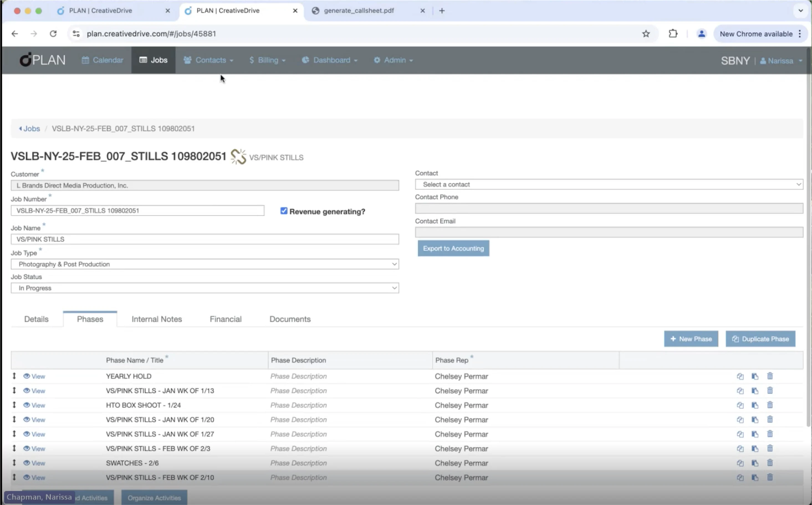Image resolution: width=812 pixels, height=505 pixels.
Task: Open the Chrome profile icon
Action: pos(701,34)
